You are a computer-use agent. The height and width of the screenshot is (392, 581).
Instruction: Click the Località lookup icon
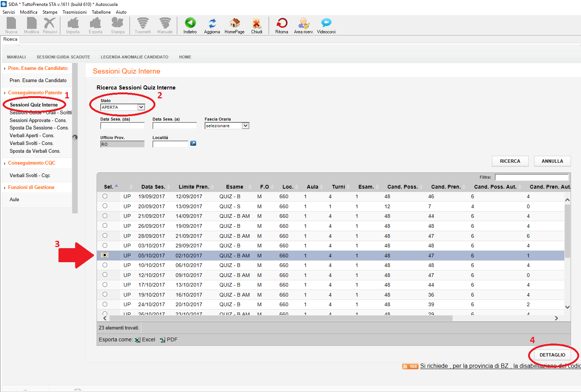[x=193, y=143]
